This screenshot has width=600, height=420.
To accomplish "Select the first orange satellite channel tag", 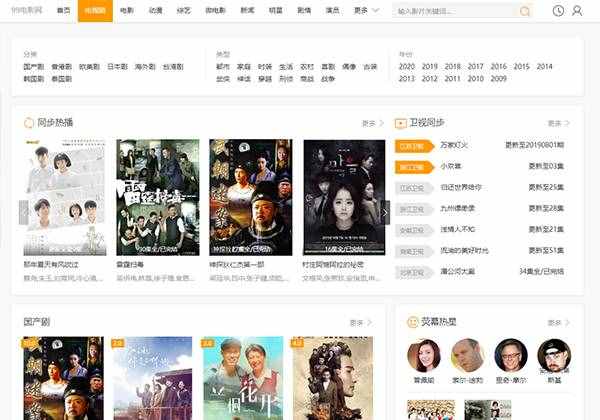I will click(414, 146).
